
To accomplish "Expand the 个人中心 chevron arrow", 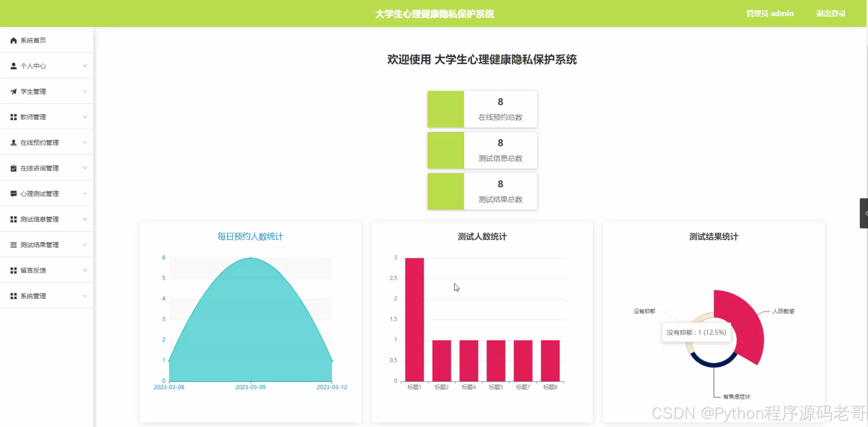I will pos(85,66).
